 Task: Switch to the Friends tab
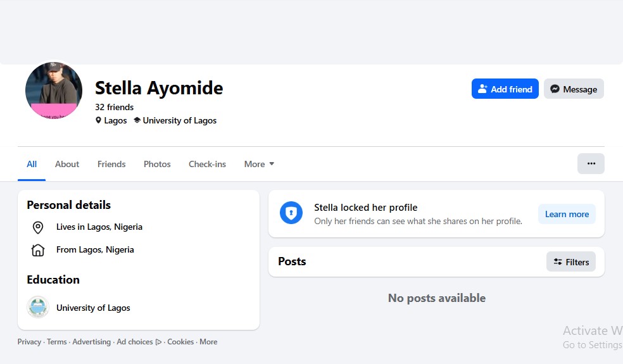(x=111, y=164)
